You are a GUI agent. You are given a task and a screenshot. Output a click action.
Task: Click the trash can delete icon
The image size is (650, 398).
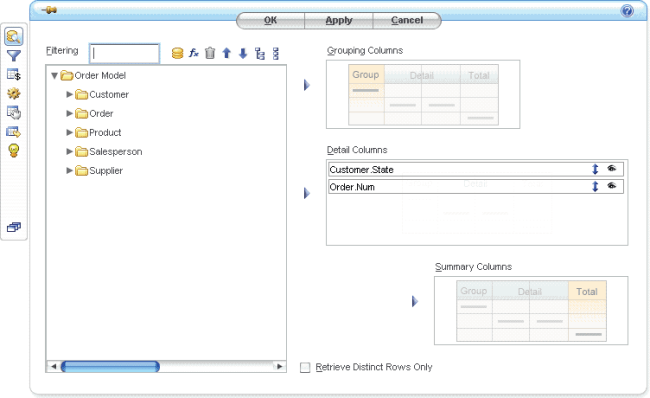(x=210, y=53)
